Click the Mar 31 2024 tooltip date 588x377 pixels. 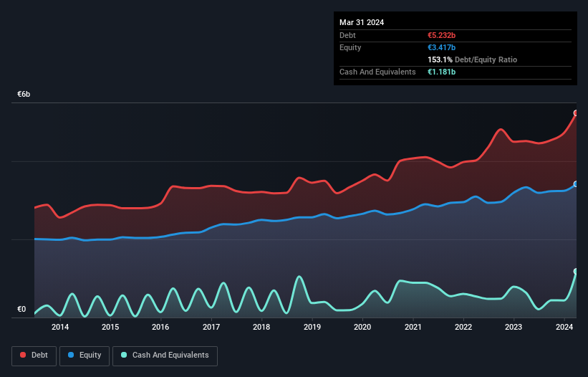(362, 22)
